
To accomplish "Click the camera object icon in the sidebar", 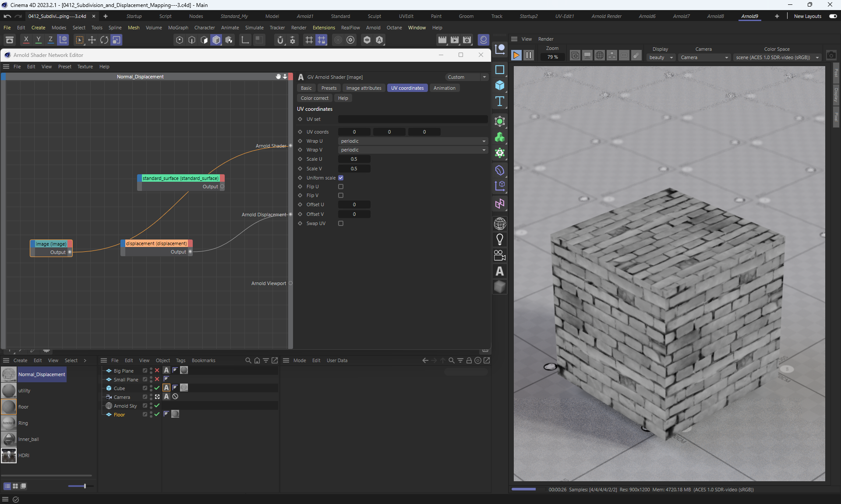I will pyautogui.click(x=499, y=255).
